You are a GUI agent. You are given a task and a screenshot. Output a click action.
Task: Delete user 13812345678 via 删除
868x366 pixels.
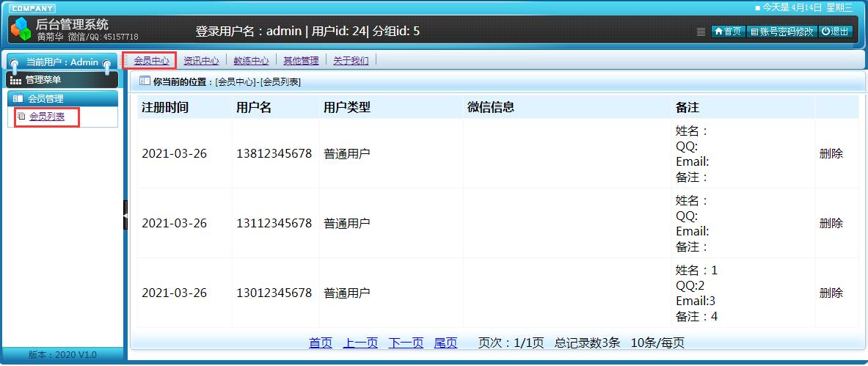(831, 154)
